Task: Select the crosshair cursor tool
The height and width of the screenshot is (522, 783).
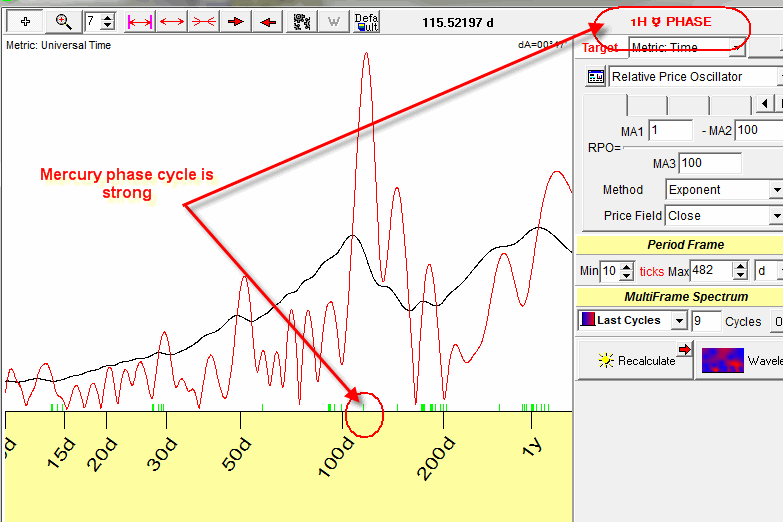Action: click(25, 21)
